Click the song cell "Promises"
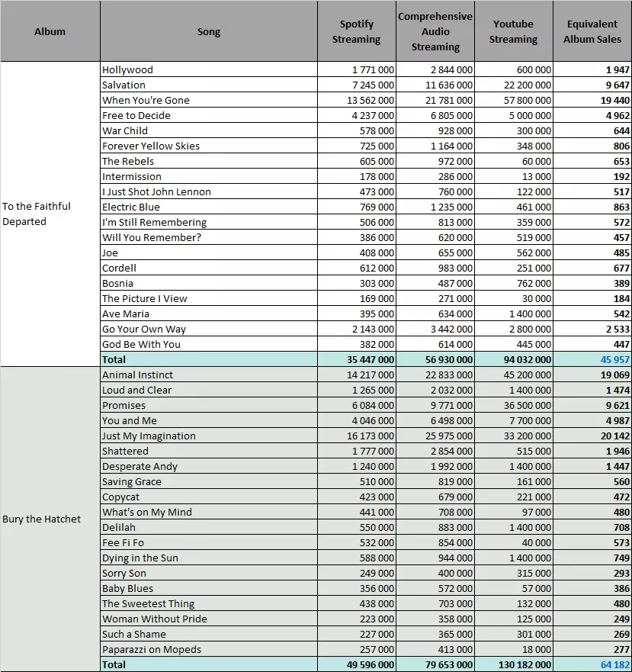 209,406
